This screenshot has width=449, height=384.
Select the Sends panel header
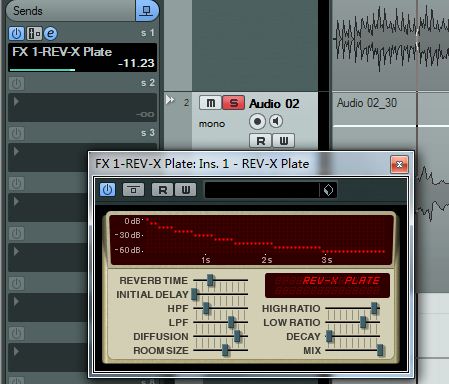click(71, 11)
